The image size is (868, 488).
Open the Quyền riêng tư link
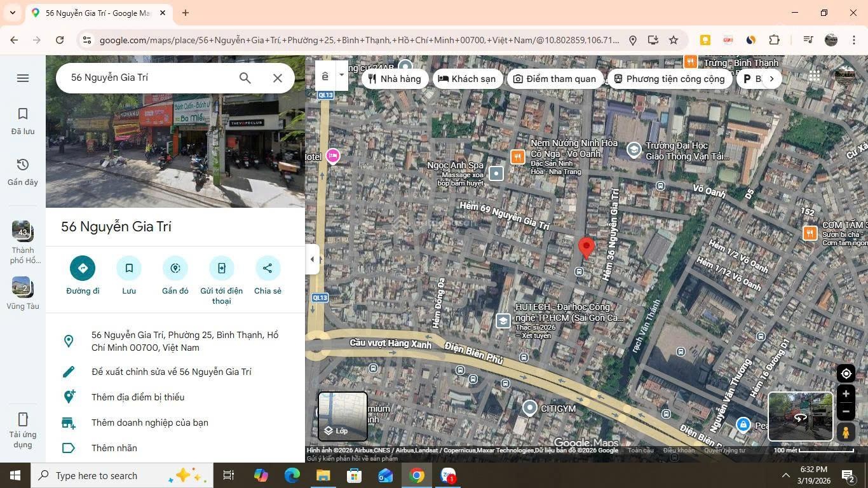click(x=724, y=451)
